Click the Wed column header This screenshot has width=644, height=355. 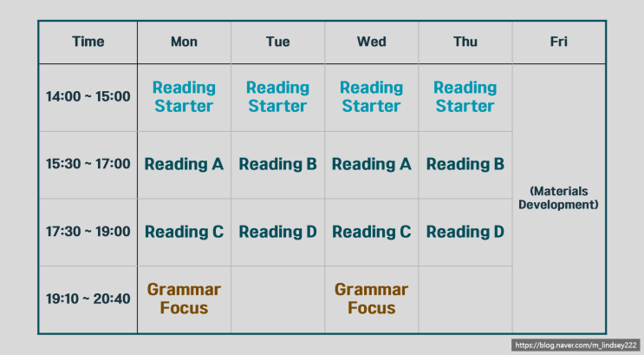(x=371, y=42)
